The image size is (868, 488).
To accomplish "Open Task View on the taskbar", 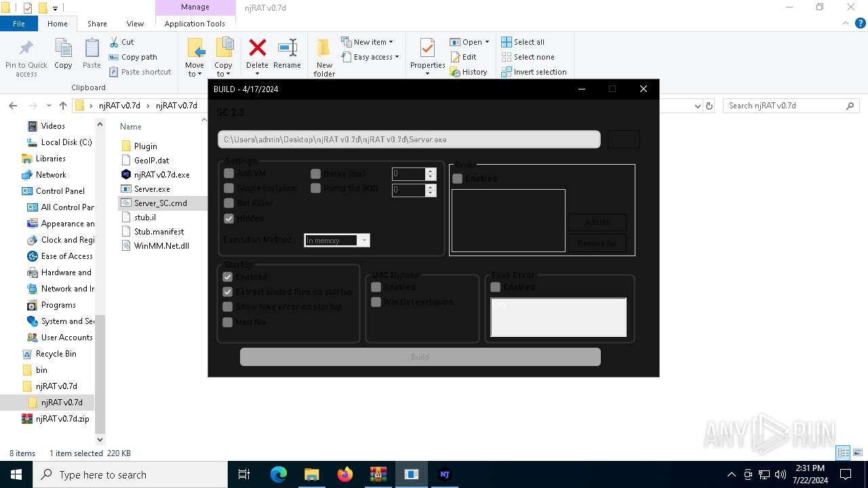I will (244, 474).
